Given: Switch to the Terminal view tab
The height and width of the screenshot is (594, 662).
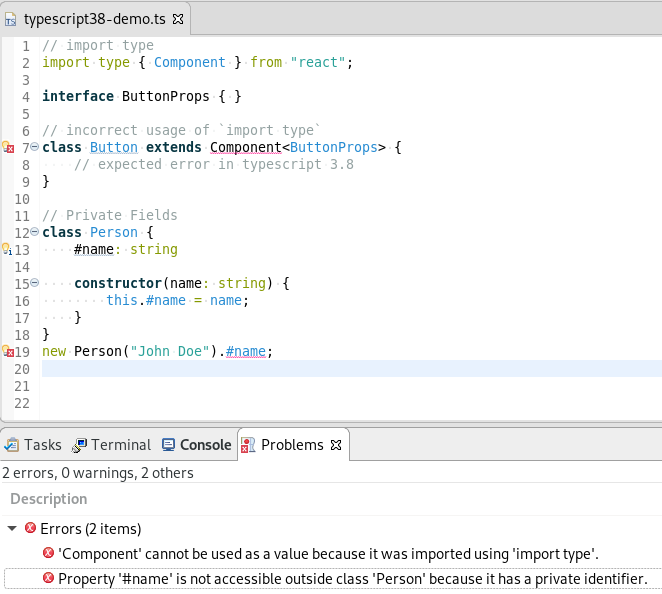Looking at the screenshot, I should point(111,445).
